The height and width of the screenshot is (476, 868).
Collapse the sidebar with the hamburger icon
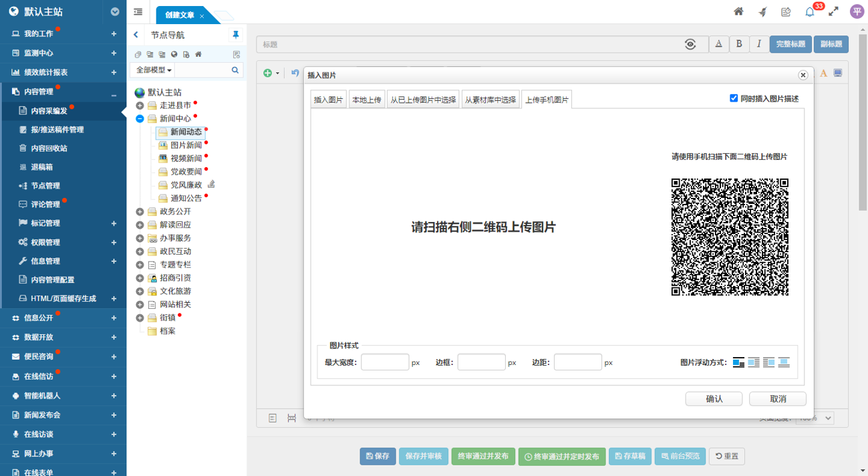point(138,12)
